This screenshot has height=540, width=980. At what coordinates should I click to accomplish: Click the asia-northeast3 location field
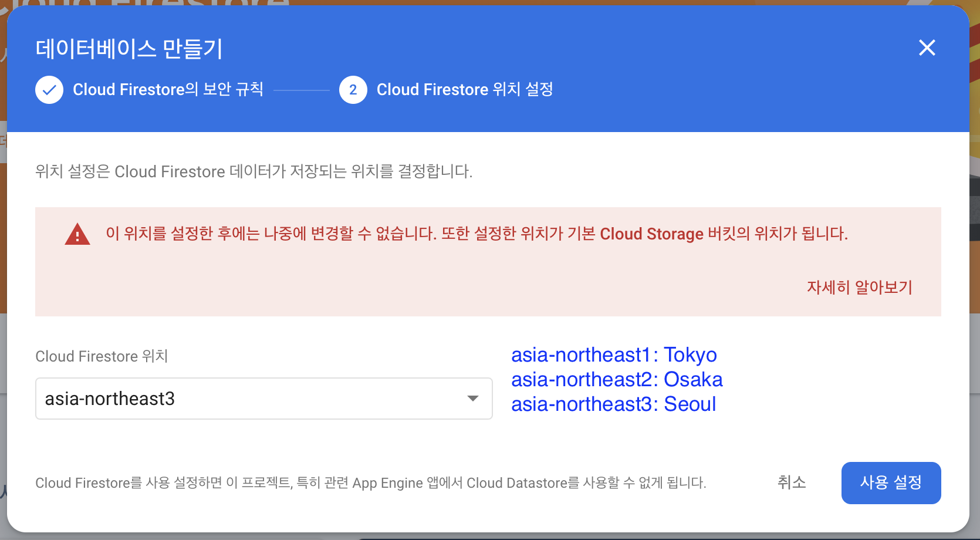click(246, 399)
